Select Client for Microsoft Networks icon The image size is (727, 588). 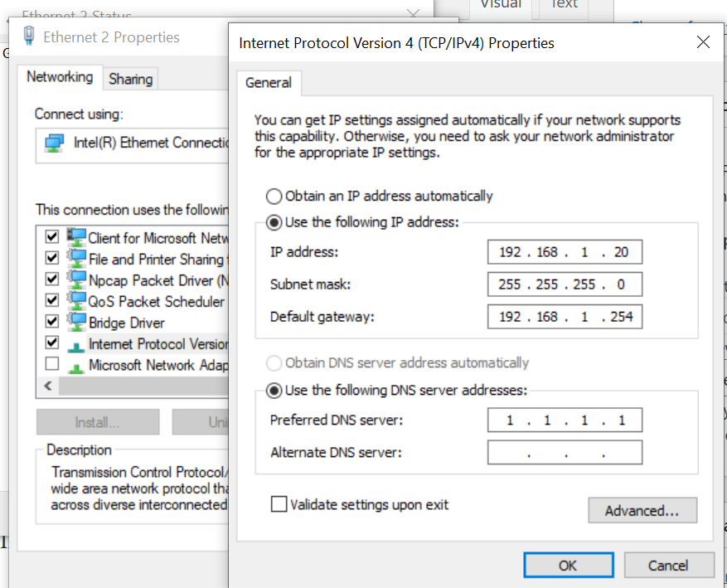click(x=76, y=238)
